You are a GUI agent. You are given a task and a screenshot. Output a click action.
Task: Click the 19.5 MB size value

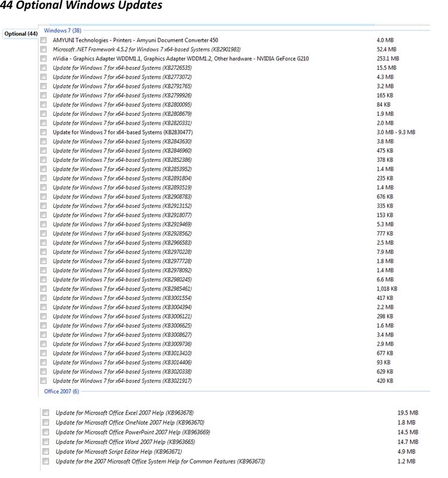tap(408, 413)
